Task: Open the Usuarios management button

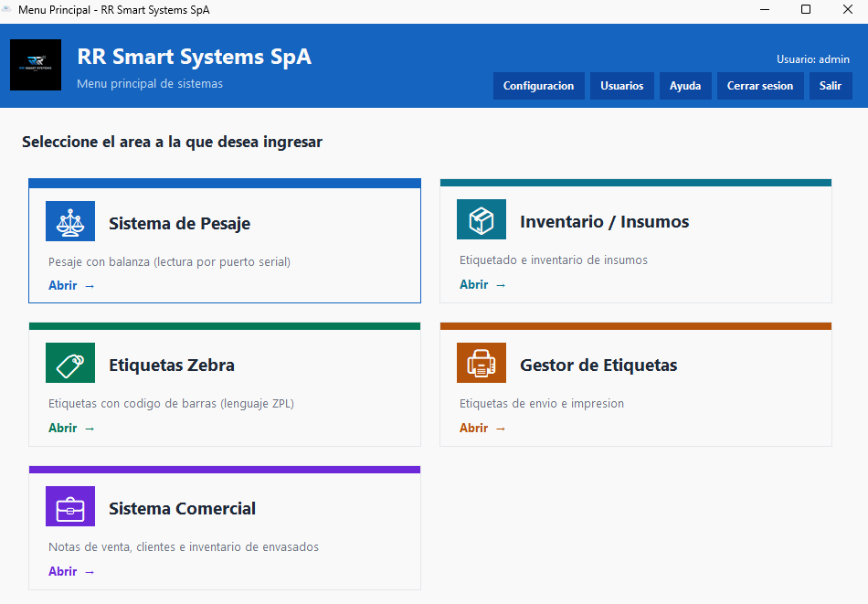Action: (x=621, y=86)
